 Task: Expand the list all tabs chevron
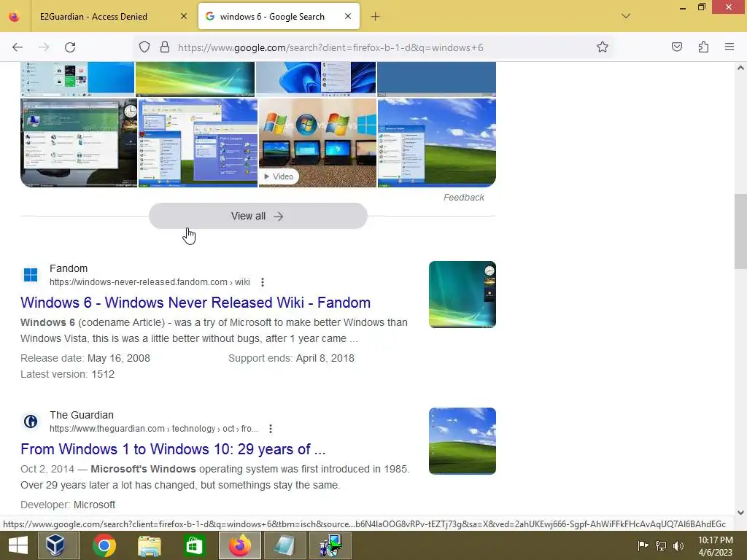coord(626,16)
